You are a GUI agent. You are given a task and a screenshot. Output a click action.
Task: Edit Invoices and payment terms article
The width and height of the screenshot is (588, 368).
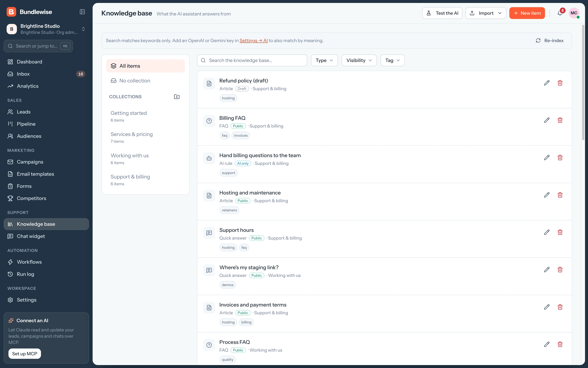click(547, 307)
